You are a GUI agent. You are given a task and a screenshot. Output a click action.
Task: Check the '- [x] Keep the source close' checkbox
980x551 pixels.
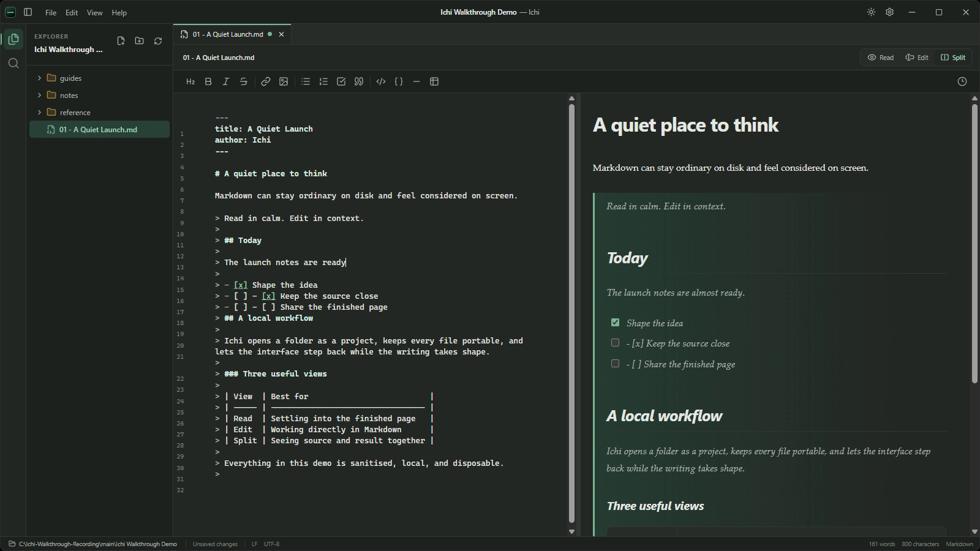click(615, 343)
